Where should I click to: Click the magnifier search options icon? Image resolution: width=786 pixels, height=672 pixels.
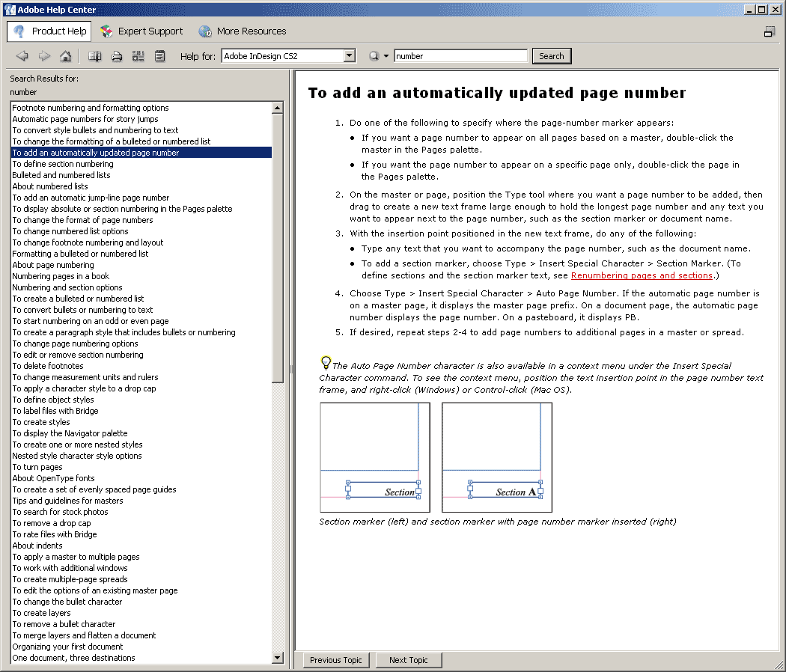(374, 56)
